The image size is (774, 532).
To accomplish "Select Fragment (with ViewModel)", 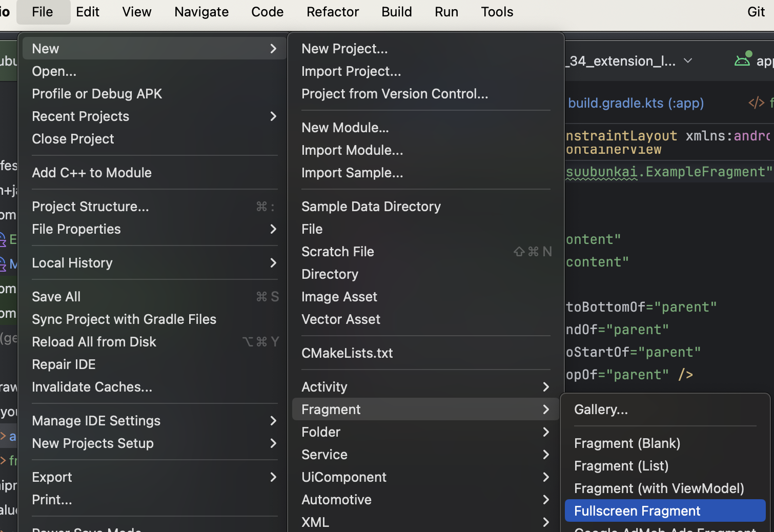I will tap(665, 488).
